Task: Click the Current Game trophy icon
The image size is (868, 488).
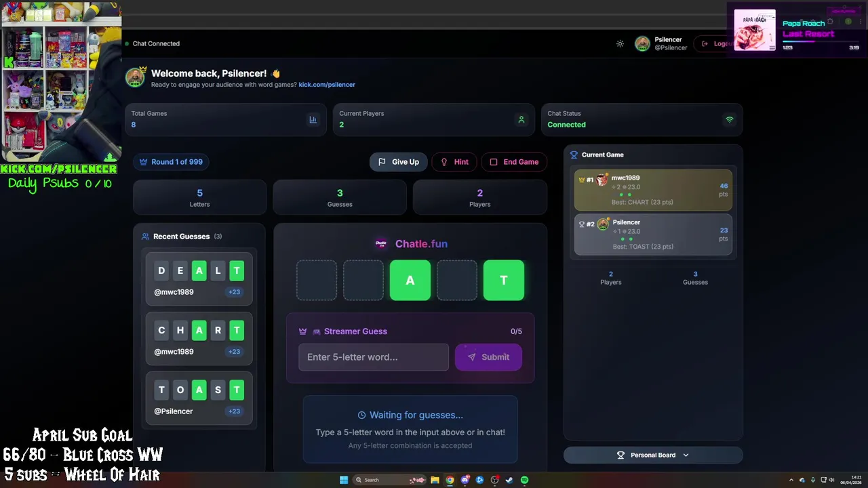Action: tap(574, 155)
